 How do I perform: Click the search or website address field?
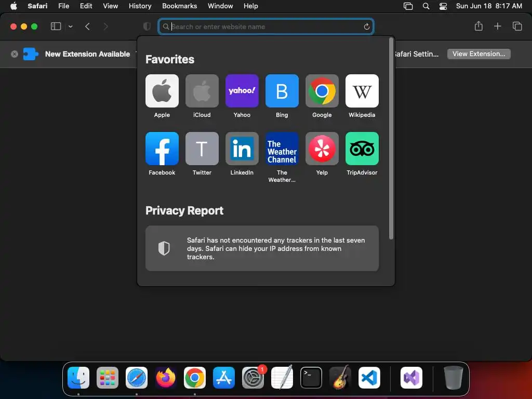(266, 26)
